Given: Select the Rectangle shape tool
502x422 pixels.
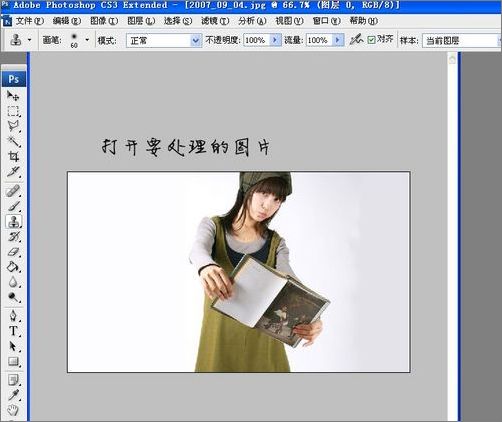Looking at the screenshot, I should point(13,361).
